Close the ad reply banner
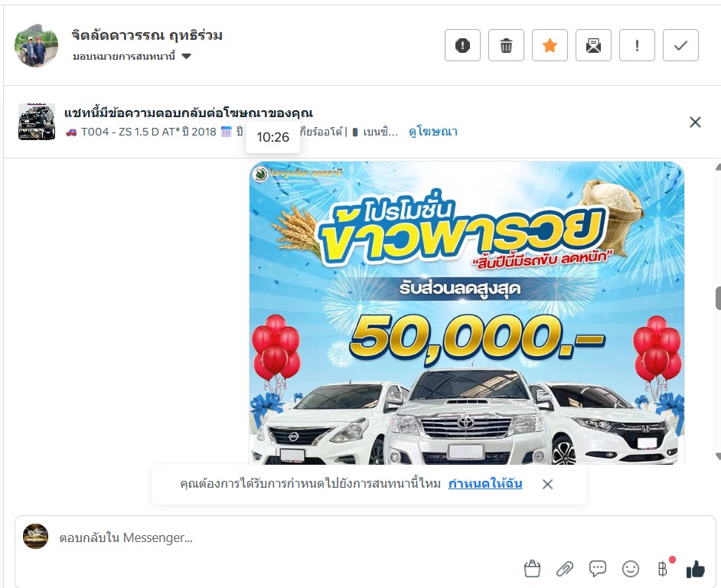 click(695, 122)
